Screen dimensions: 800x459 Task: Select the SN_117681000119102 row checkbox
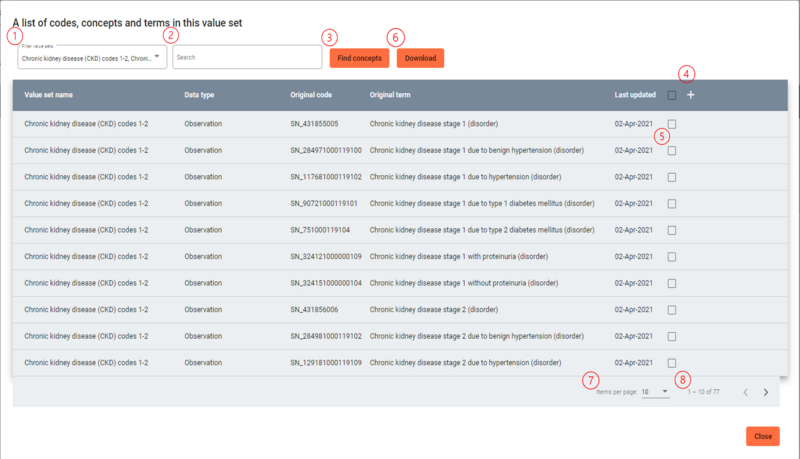click(x=672, y=177)
